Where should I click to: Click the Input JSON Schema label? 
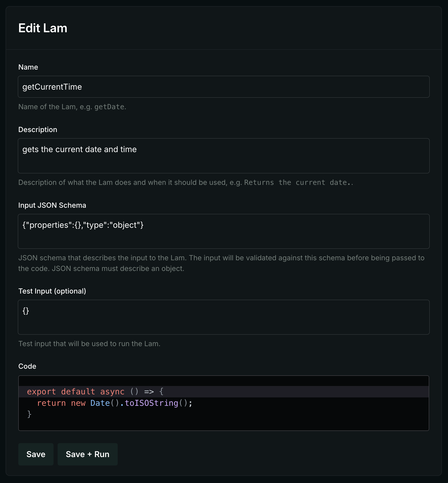tap(52, 205)
